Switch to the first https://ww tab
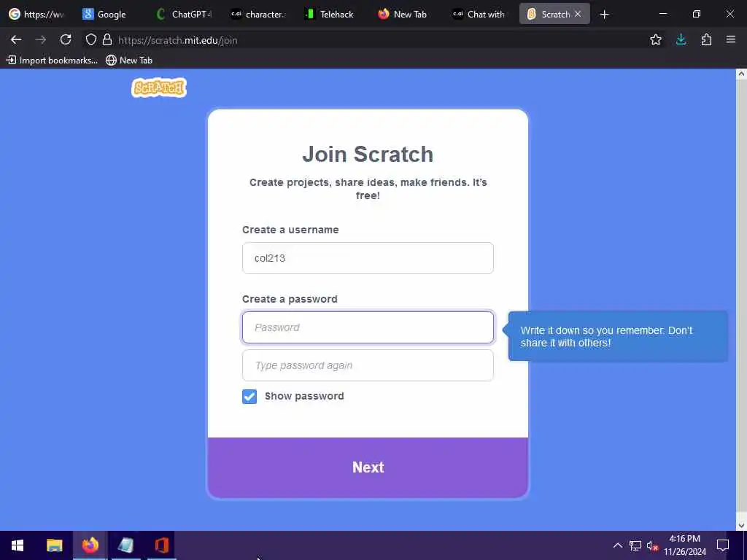This screenshot has width=747, height=560. point(36,15)
